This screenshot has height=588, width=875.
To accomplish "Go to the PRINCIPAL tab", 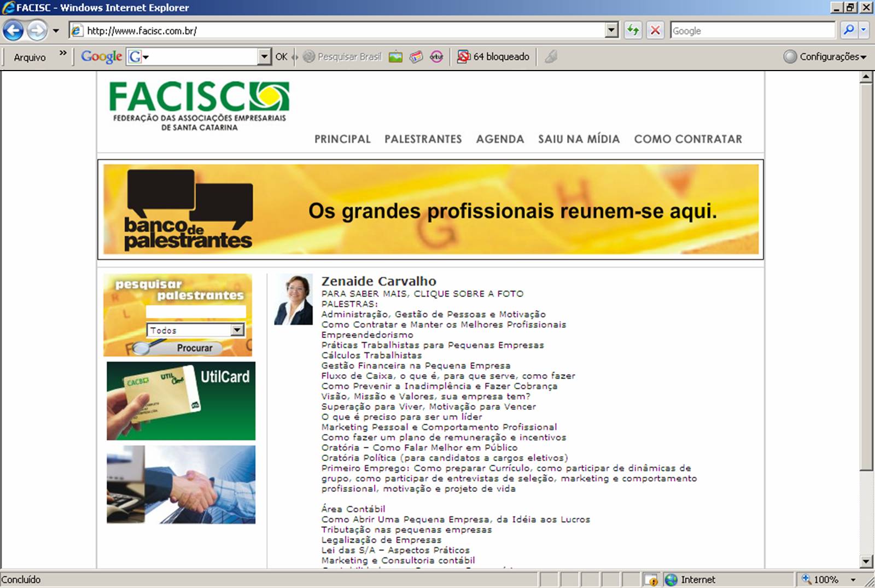I will tap(342, 139).
